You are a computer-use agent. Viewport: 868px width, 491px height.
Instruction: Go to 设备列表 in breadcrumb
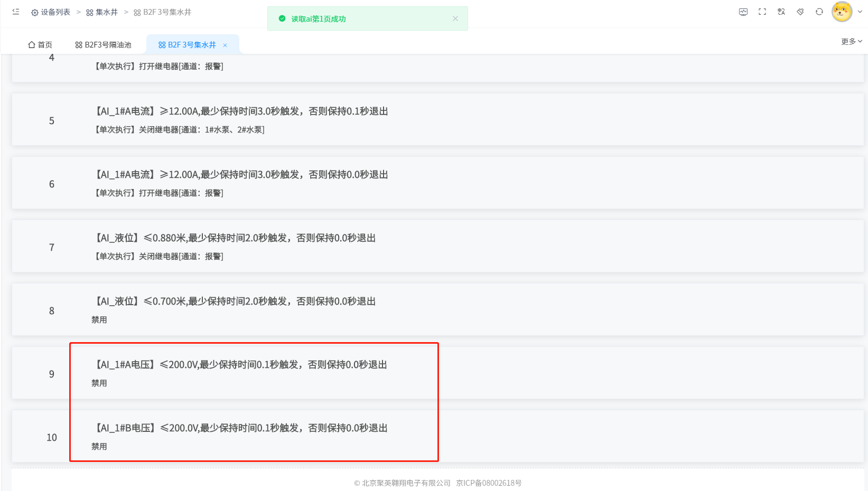coord(51,12)
